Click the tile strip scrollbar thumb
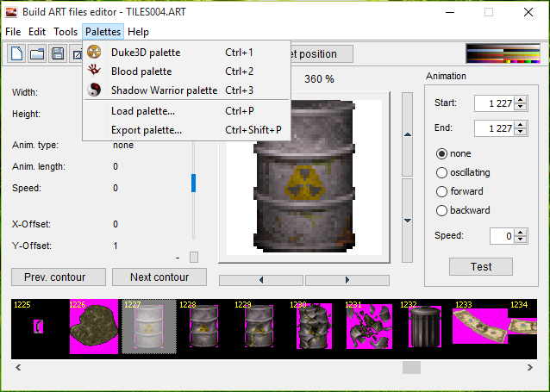 411,368
